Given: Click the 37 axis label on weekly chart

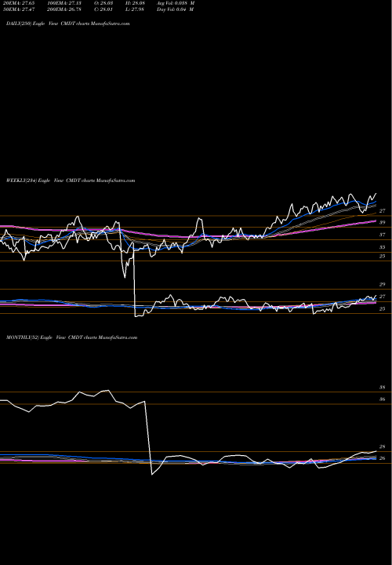Looking at the screenshot, I should (383, 235).
